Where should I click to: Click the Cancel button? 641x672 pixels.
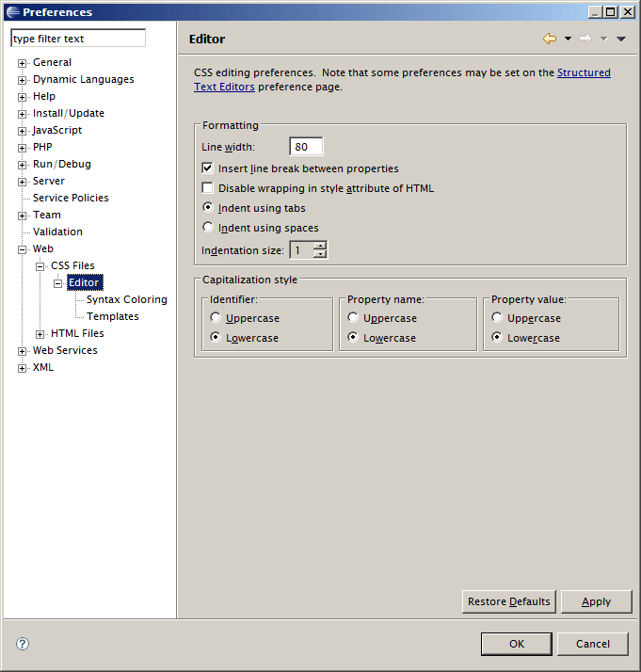(593, 644)
